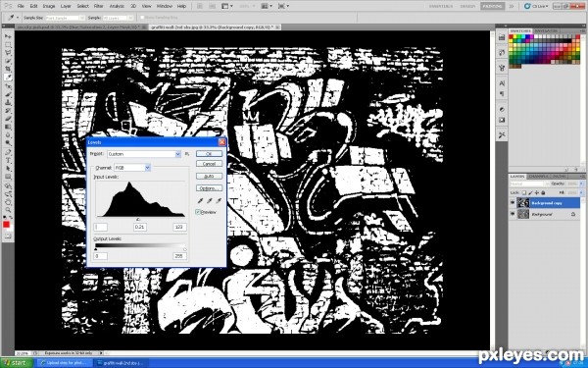Image resolution: width=588 pixels, height=368 pixels.
Task: Open the Filter menu
Action: [99, 6]
